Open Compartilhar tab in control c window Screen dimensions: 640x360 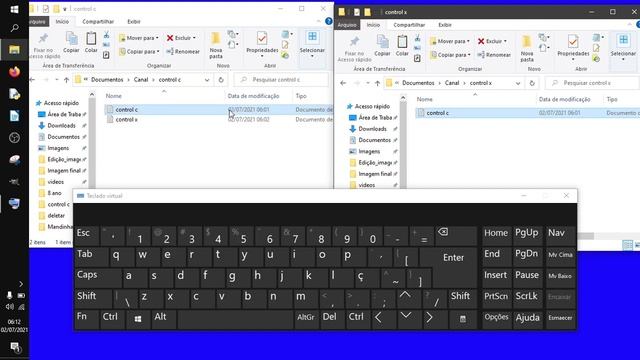tap(98, 21)
